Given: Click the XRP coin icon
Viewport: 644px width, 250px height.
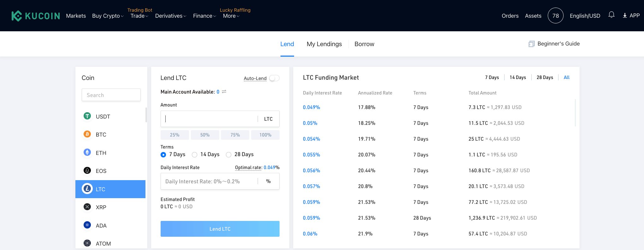Looking at the screenshot, I should [87, 207].
